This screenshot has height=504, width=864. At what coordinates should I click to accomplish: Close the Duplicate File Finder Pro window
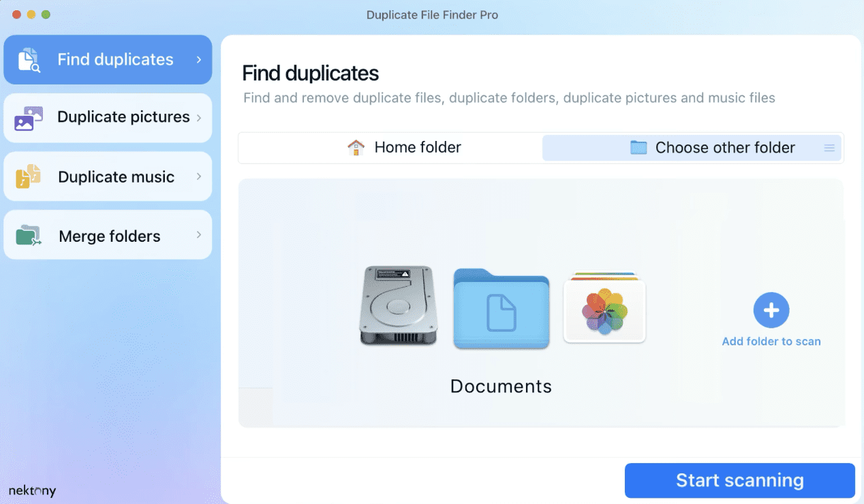tap(16, 14)
